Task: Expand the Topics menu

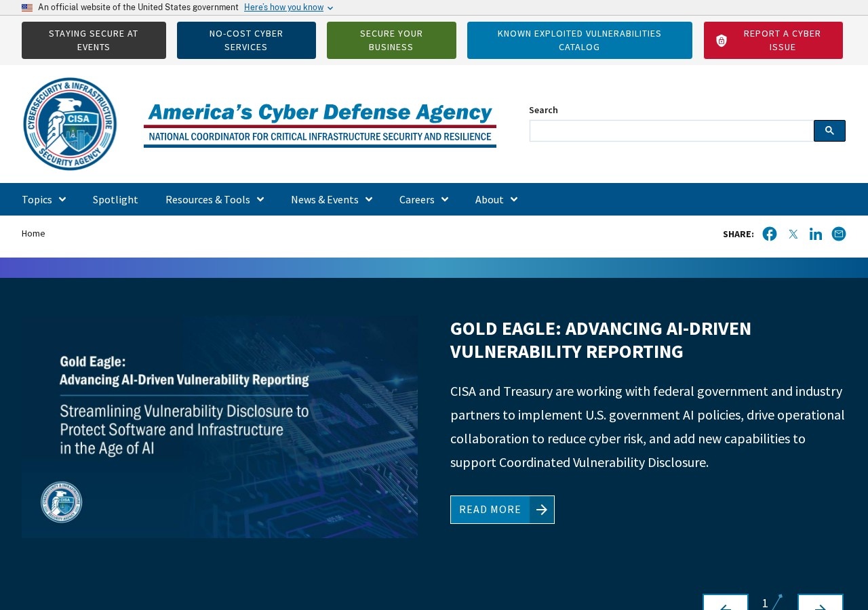Action: [43, 199]
